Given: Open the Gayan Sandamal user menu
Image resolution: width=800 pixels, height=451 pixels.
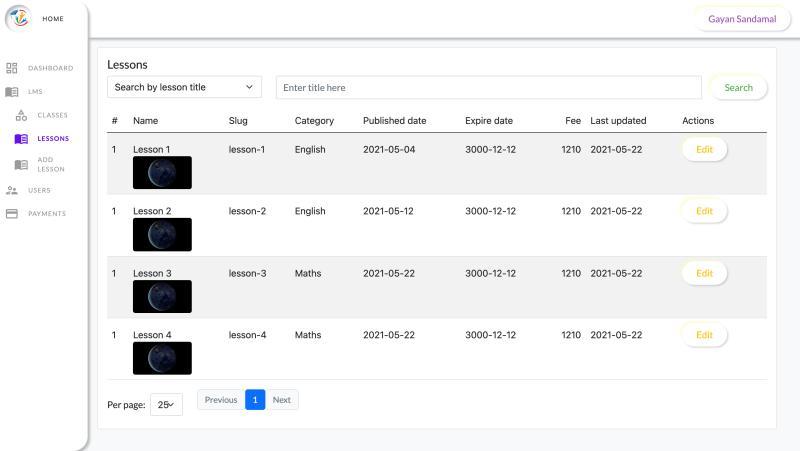Looking at the screenshot, I should tap(741, 19).
